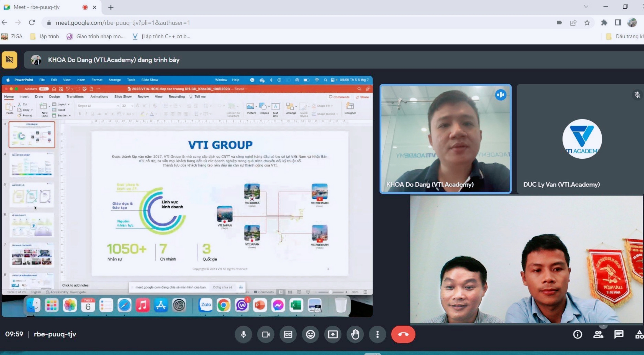This screenshot has height=355, width=644.
Task: Click the ZIGA bookmark link
Action: point(12,36)
